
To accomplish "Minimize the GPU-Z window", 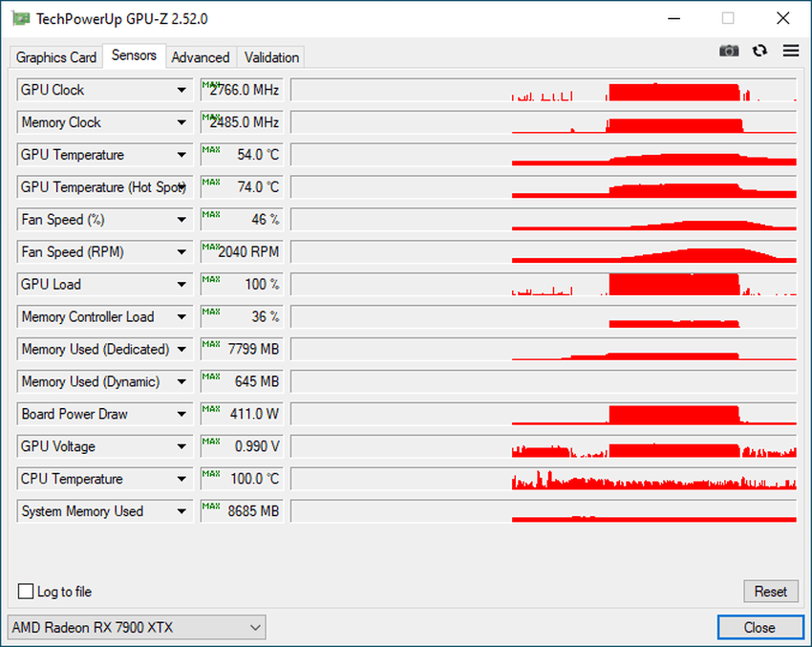I will click(x=673, y=19).
